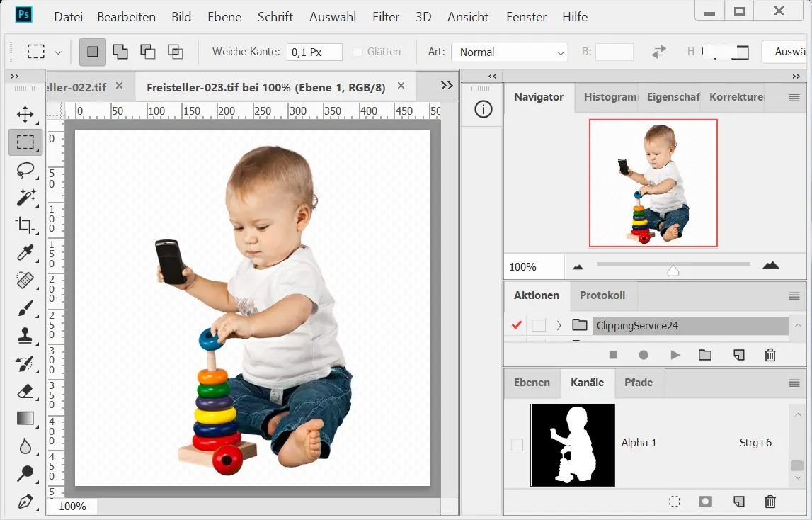Toggle the ClippingService24 action set checkmark
This screenshot has height=520, width=812.
[x=517, y=326]
